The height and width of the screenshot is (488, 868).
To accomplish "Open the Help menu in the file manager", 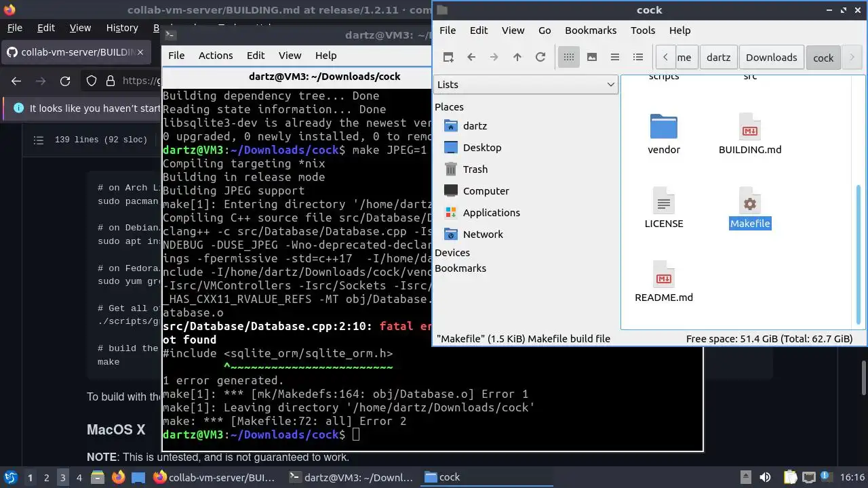I will click(x=679, y=30).
